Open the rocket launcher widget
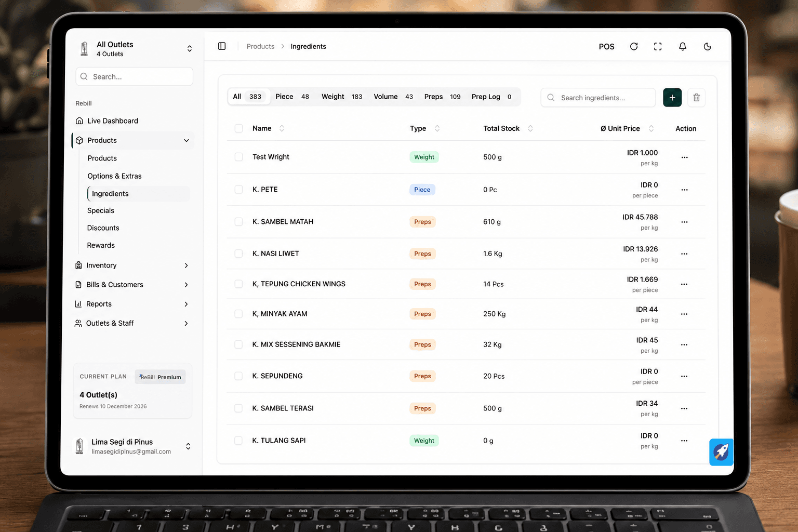 click(x=722, y=452)
